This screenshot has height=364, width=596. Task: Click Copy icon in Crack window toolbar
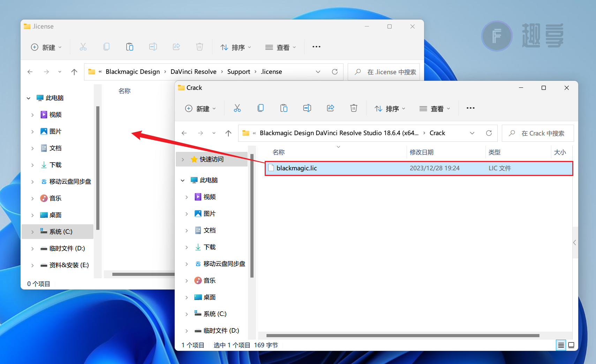click(x=261, y=108)
